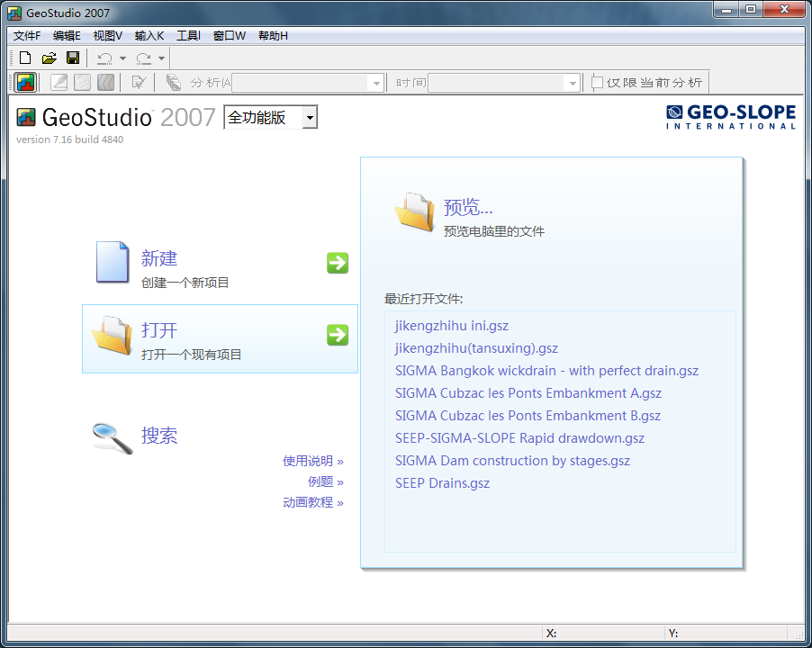Click the Redo arrow icon
Image resolution: width=812 pixels, height=648 pixels.
[x=143, y=58]
